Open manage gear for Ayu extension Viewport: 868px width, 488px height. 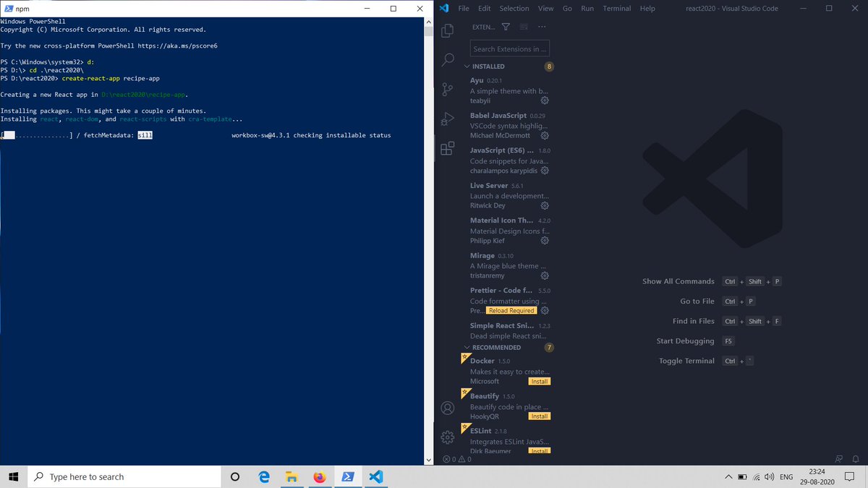[x=545, y=101]
